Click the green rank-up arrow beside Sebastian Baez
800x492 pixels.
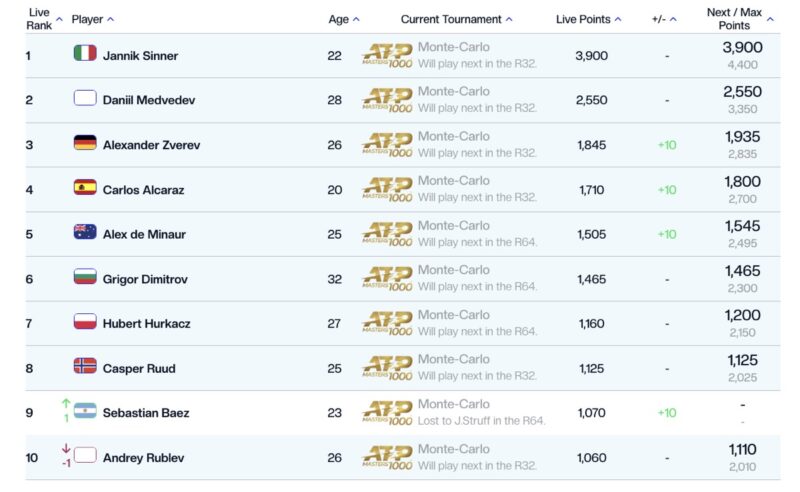tap(66, 403)
